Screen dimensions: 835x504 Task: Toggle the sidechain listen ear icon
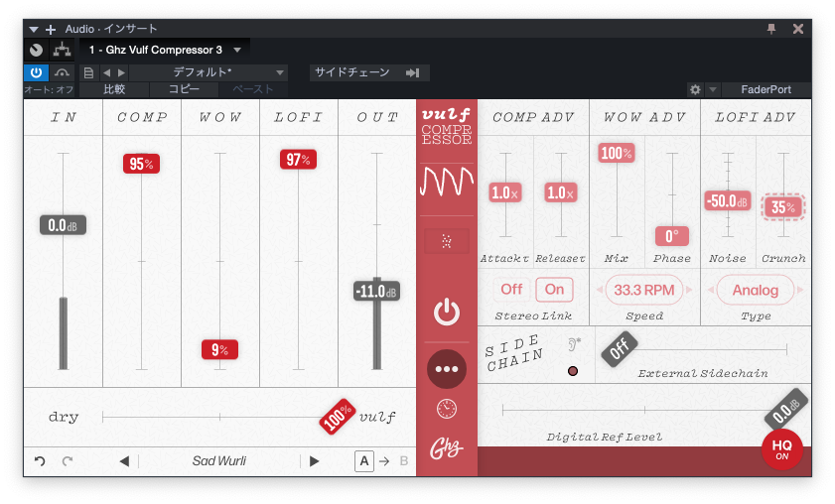[574, 344]
